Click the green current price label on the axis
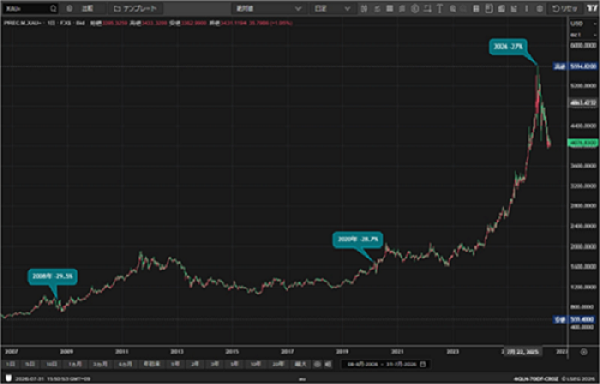Image resolution: width=600 pixels, height=384 pixels. pyautogui.click(x=583, y=143)
